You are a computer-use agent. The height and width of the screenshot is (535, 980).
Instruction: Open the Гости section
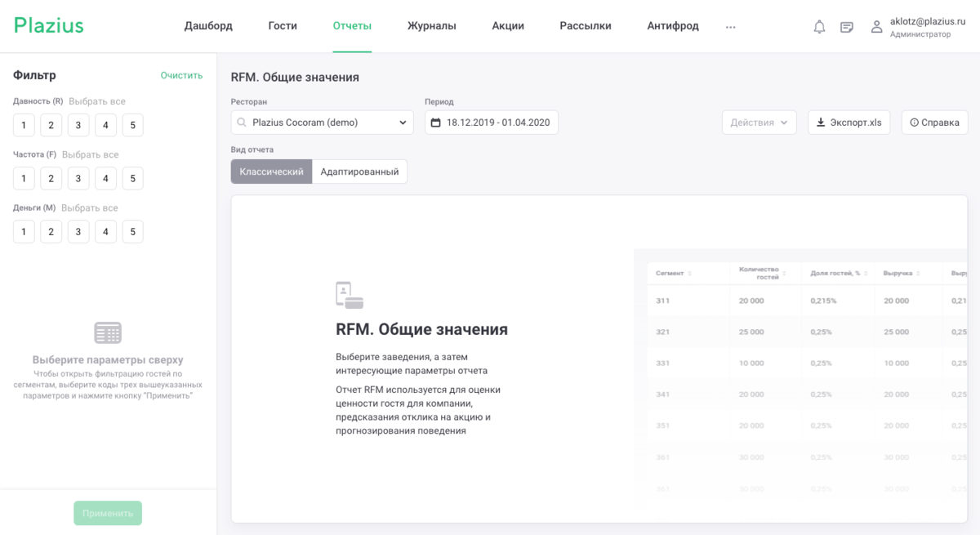(x=283, y=26)
